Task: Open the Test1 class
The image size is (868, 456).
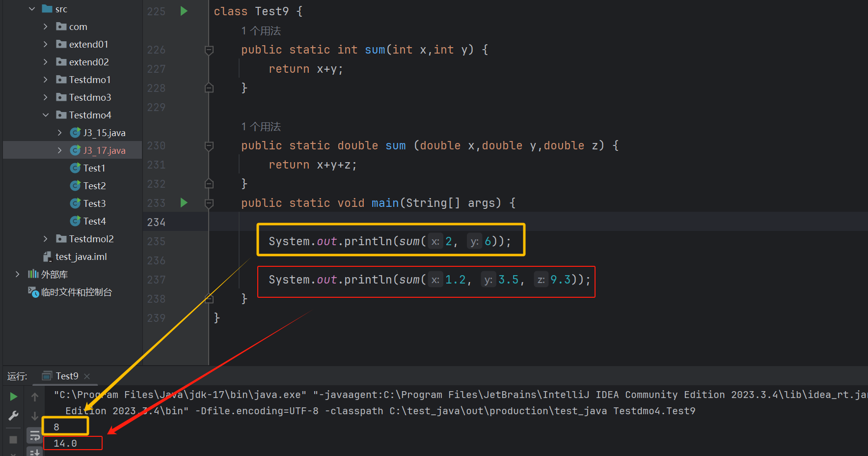Action: click(x=88, y=168)
